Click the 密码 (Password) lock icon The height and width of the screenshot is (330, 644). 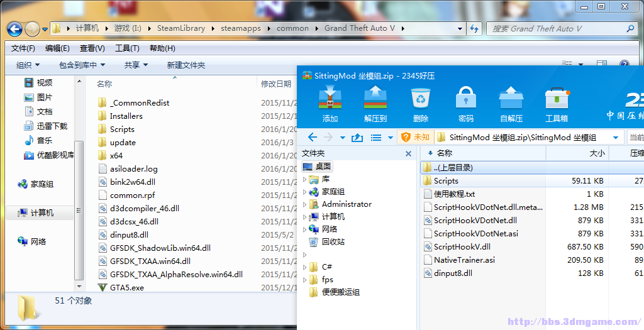click(466, 104)
